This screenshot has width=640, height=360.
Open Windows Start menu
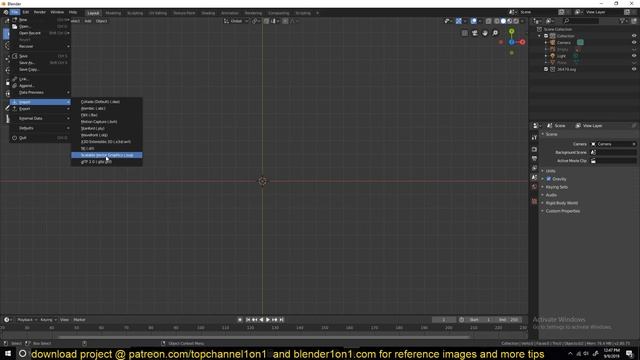tap(8, 354)
